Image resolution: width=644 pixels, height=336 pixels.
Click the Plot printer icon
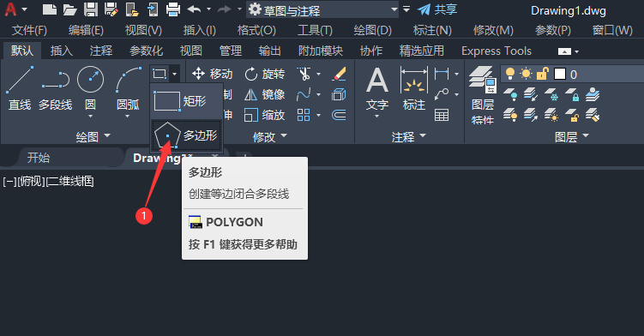click(173, 9)
